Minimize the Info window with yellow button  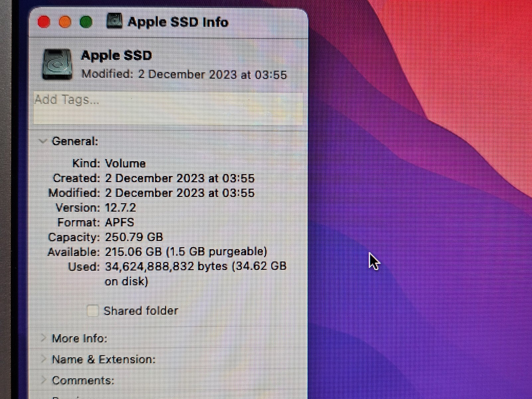[x=65, y=22]
